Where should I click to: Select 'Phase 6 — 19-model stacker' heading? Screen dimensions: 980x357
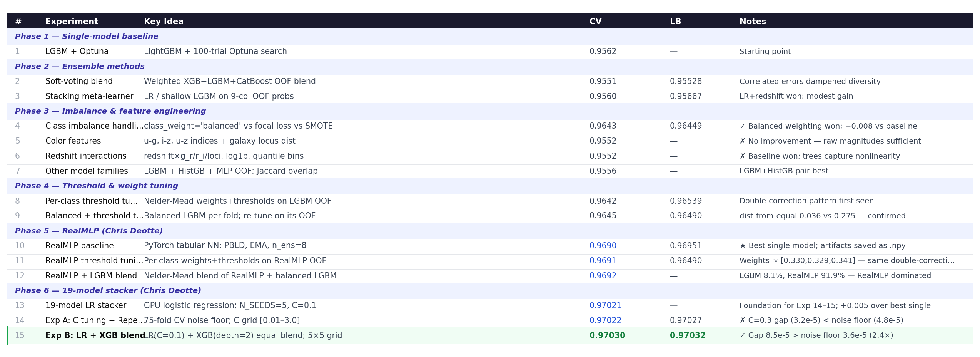pyautogui.click(x=108, y=291)
